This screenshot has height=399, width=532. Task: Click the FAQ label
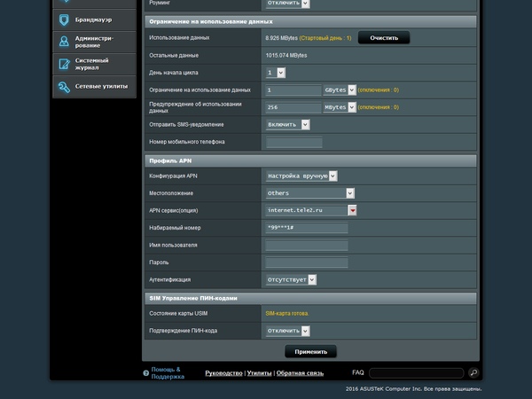[358, 372]
